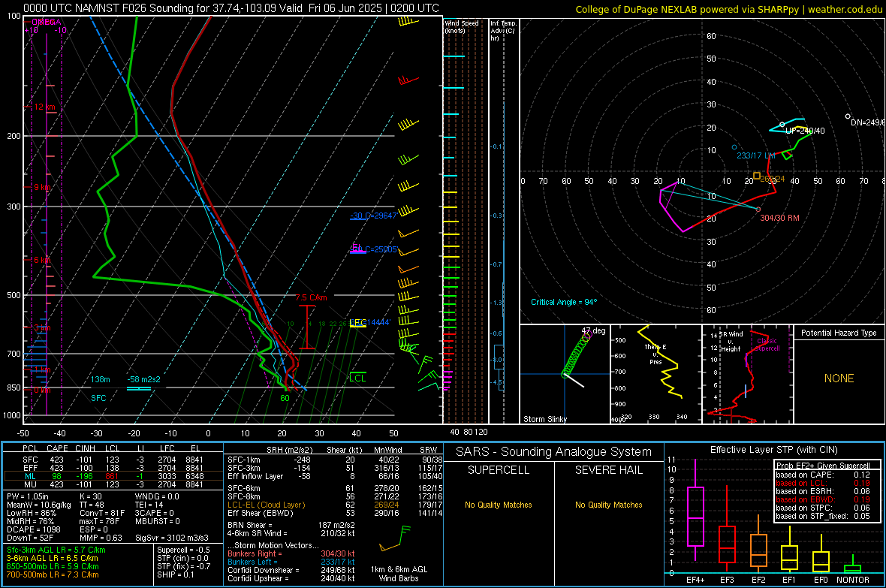Select the EFF parcel row
This screenshot has height=588, width=886.
(113, 468)
